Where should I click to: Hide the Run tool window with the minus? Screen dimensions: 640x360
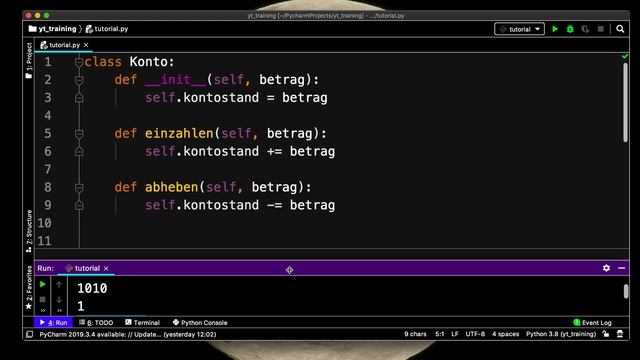point(622,268)
